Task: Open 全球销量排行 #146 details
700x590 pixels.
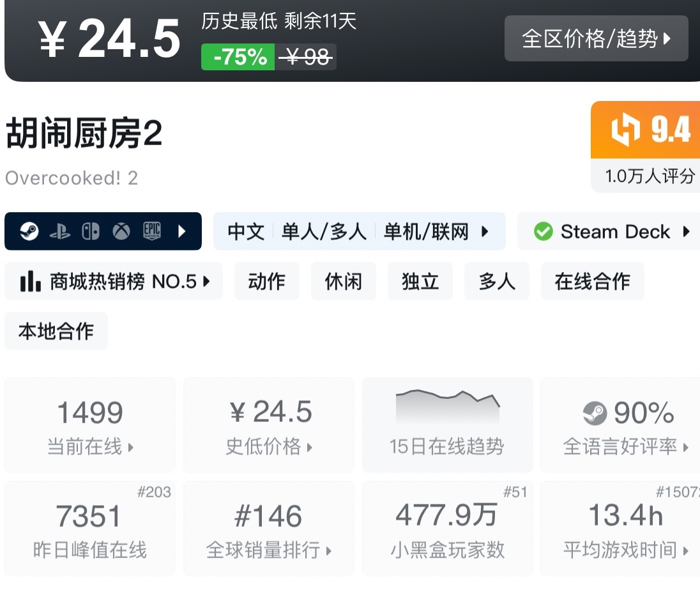Action: (268, 529)
